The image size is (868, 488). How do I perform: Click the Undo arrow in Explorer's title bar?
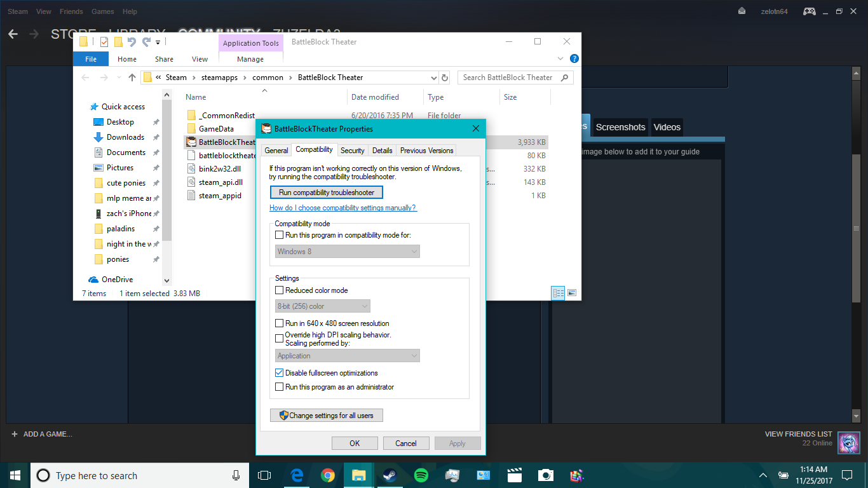point(132,42)
